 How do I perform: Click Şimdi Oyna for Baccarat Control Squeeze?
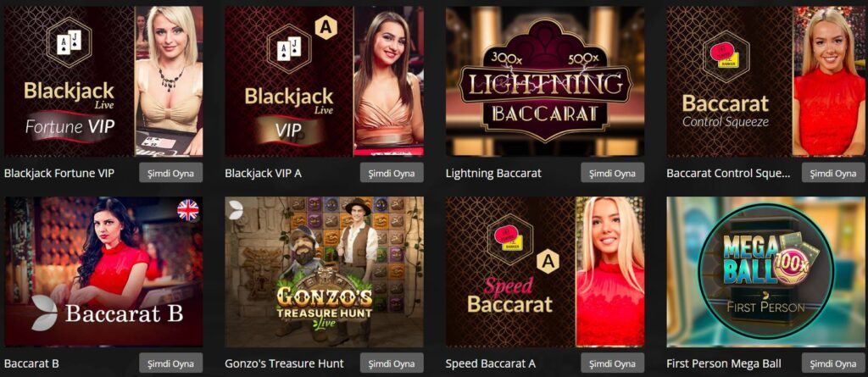coord(833,173)
